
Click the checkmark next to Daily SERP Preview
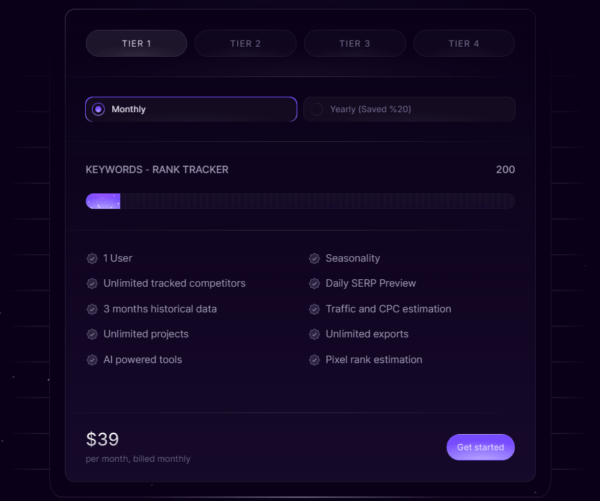315,283
